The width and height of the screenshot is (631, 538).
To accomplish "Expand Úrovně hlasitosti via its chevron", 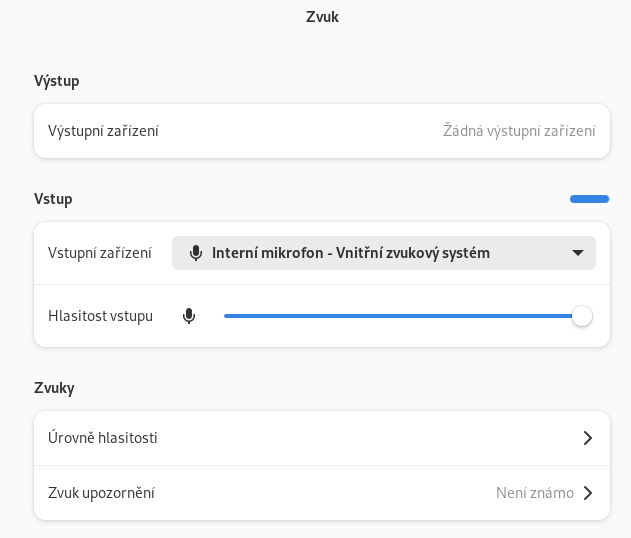I will (588, 438).
